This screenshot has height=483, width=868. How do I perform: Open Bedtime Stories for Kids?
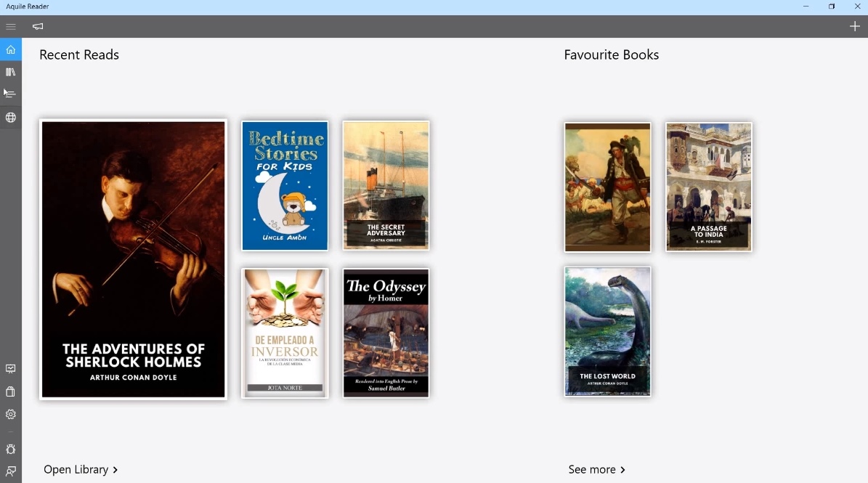pyautogui.click(x=285, y=185)
